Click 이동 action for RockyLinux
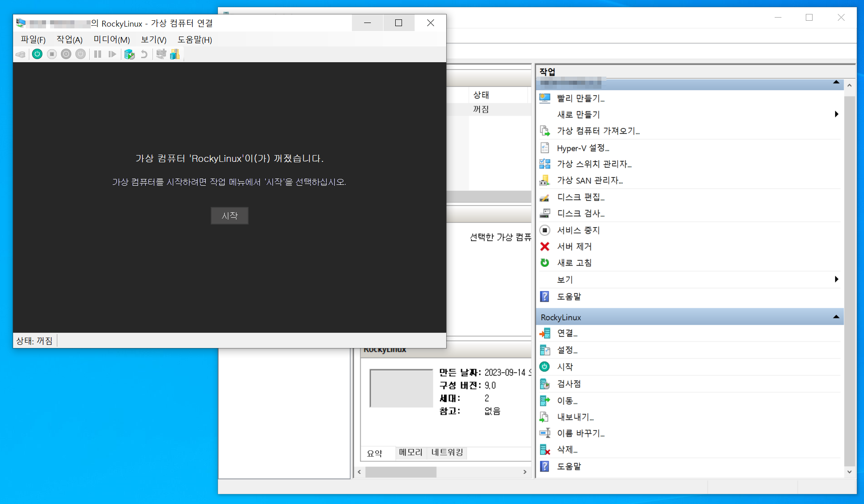Screen dimensions: 864x504 coord(567,400)
